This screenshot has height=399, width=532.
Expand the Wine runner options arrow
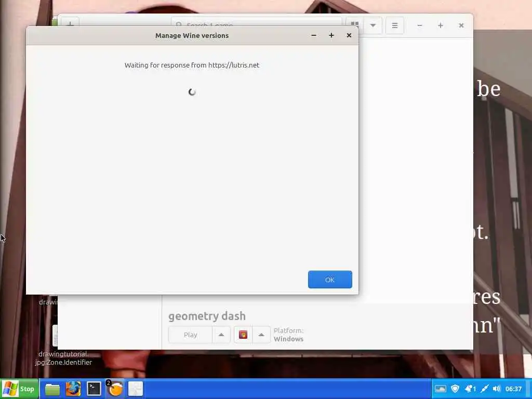click(x=261, y=335)
